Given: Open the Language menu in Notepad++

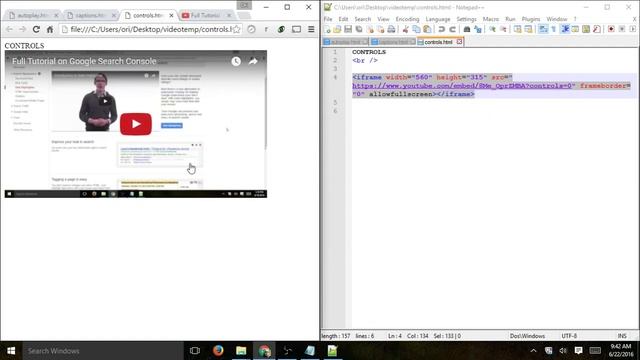Looking at the screenshot, I should 438,19.
